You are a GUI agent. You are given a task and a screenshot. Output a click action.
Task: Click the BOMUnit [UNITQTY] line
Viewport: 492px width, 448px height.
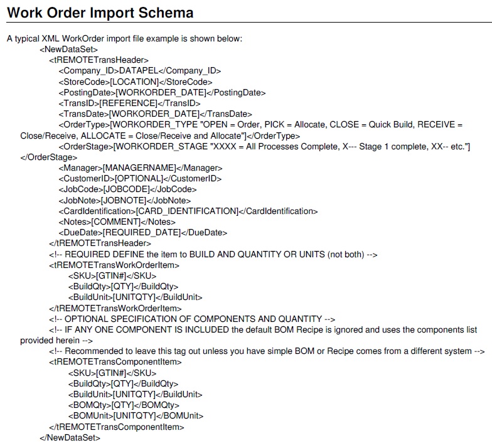pyautogui.click(x=136, y=415)
